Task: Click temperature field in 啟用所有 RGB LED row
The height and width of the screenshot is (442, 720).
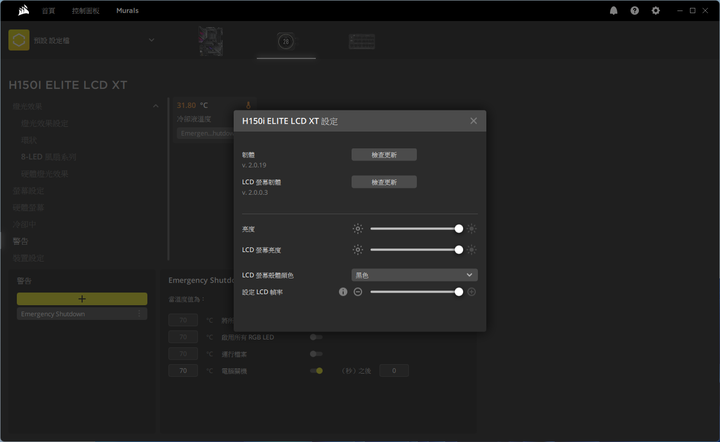Action: coord(183,337)
